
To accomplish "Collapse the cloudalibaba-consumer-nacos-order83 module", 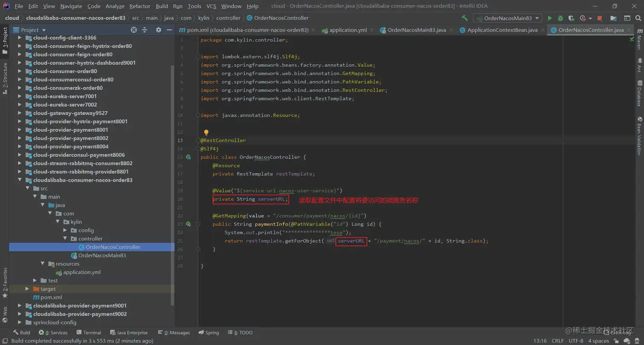I will 20,180.
